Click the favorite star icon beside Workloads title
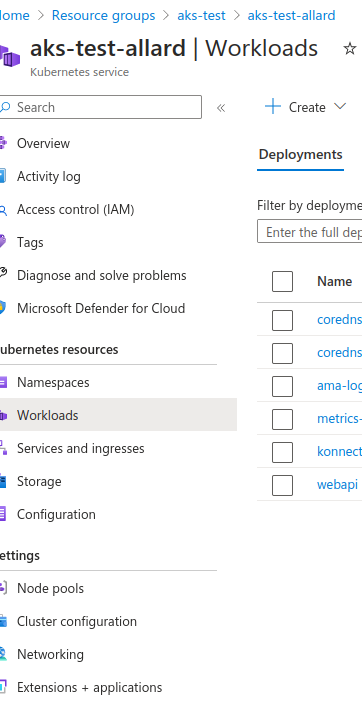This screenshot has height=709, width=362. [x=350, y=48]
